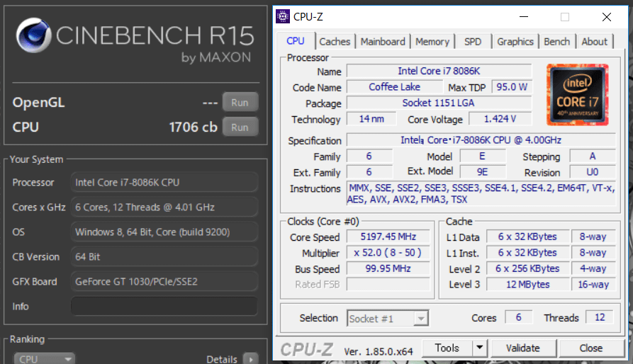Minimize the CPU-Z window
Screen dimensions: 633x364
(524, 17)
